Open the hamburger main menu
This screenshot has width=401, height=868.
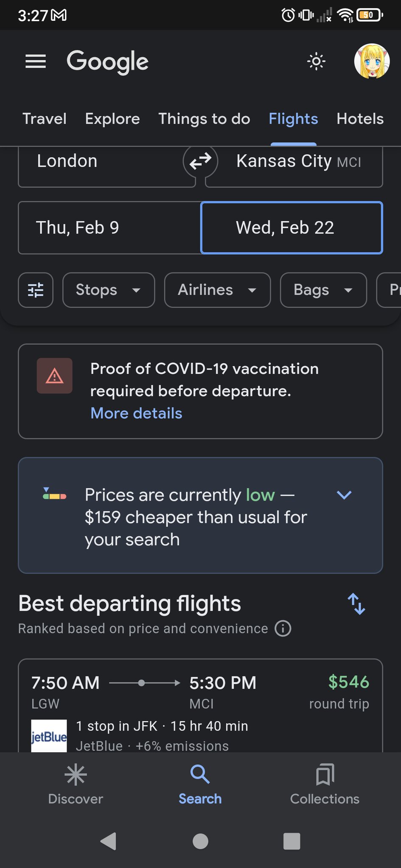36,62
